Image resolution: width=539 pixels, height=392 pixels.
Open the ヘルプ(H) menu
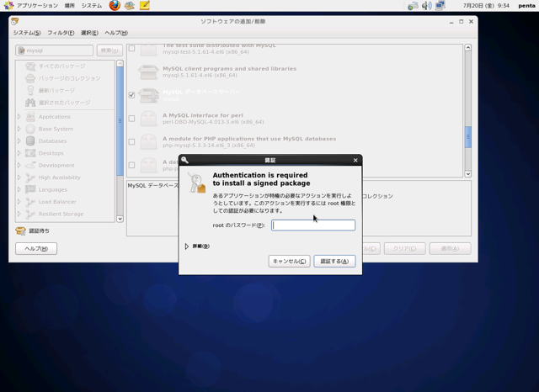tap(116, 33)
